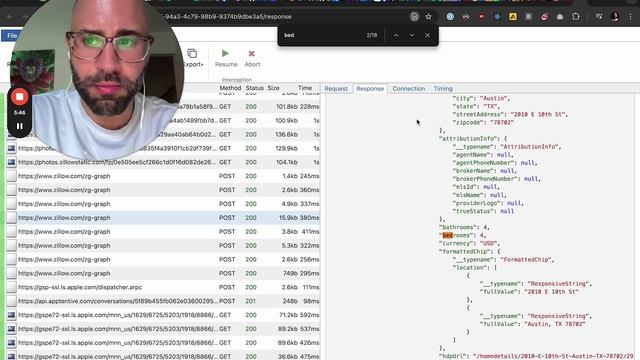Click the highlighted "bedrooms": 4 line
Screen dimensions: 640x360
pyautogui.click(x=463, y=235)
